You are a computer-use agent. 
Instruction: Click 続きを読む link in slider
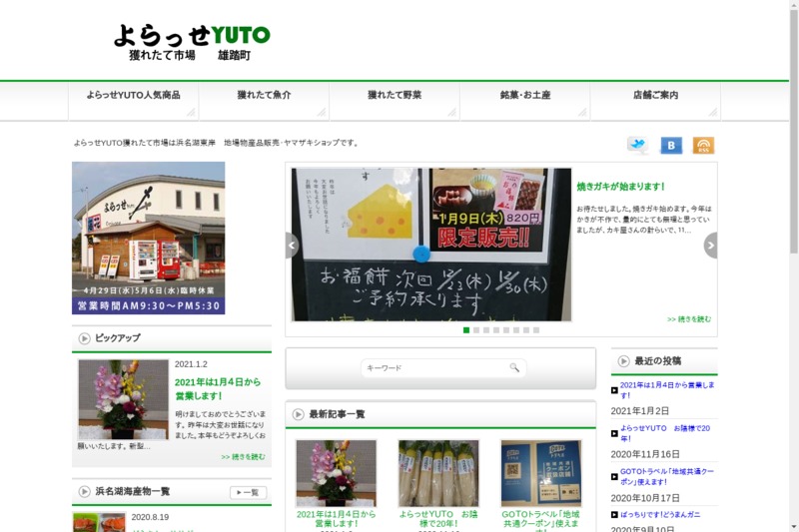689,319
